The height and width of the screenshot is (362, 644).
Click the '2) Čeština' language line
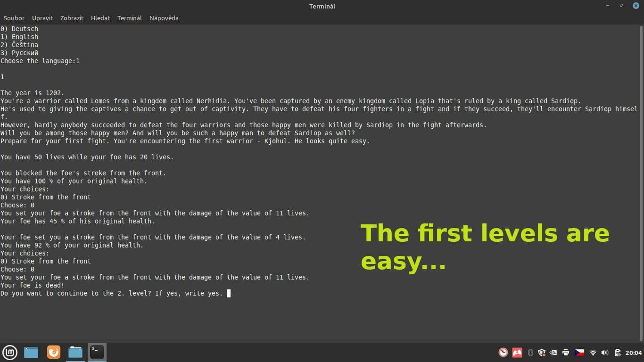19,45
